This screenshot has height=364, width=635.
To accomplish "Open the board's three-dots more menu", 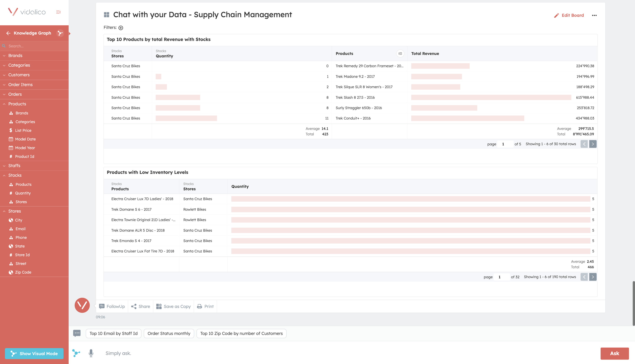I will pyautogui.click(x=594, y=15).
